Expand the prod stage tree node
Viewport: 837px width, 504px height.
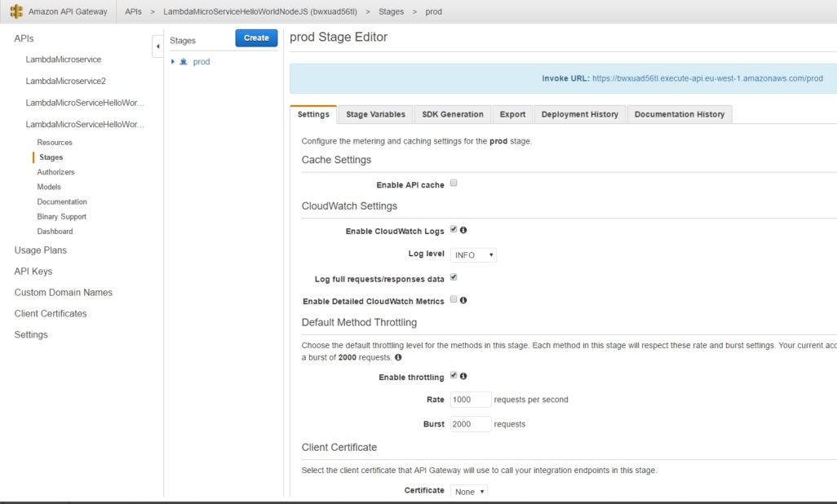pyautogui.click(x=172, y=62)
